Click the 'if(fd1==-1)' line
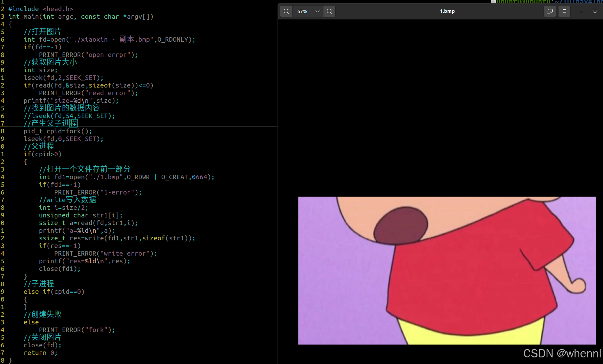Viewport: 603px width, 364px height. click(59, 184)
